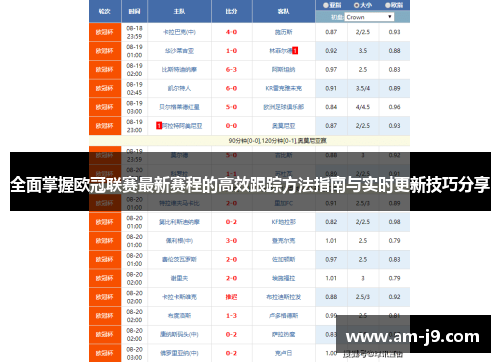Image resolution: width=500 pixels, height=362 pixels.
Task: Open the Crown company dropdown
Action: tap(369, 17)
